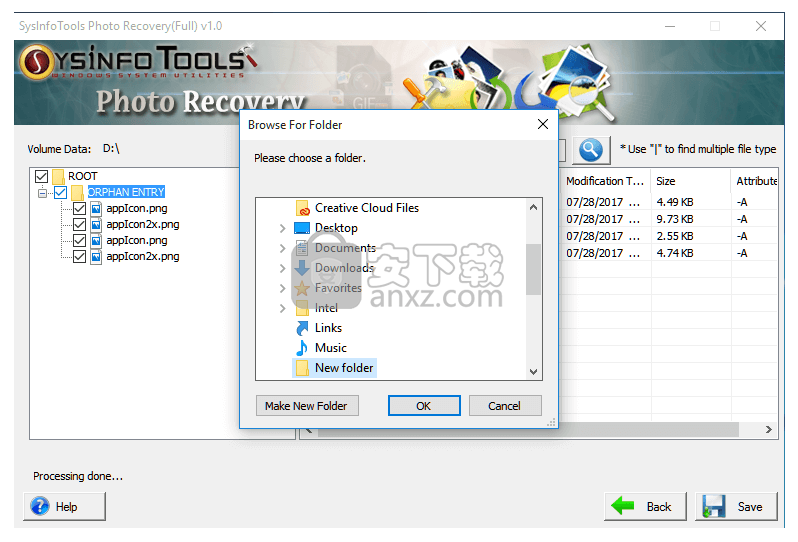This screenshot has width=798, height=542.
Task: Click the Intel folder icon
Action: [x=302, y=308]
